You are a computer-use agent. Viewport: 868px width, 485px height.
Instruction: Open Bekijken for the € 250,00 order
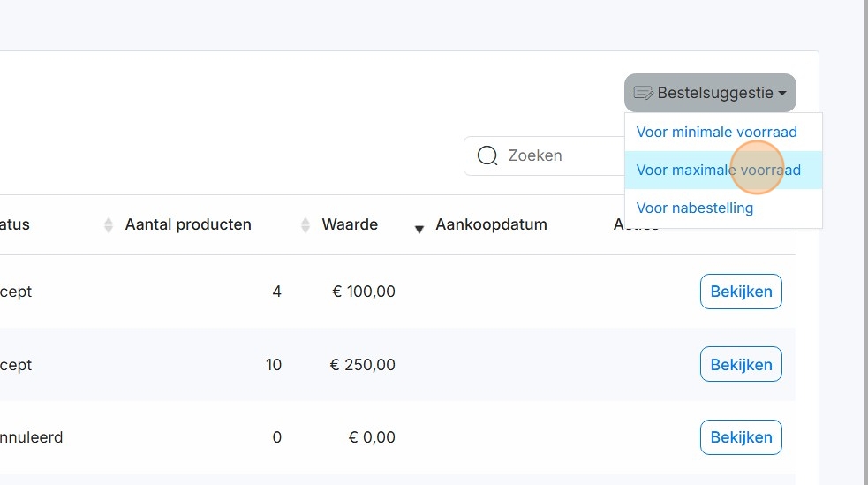click(x=741, y=364)
